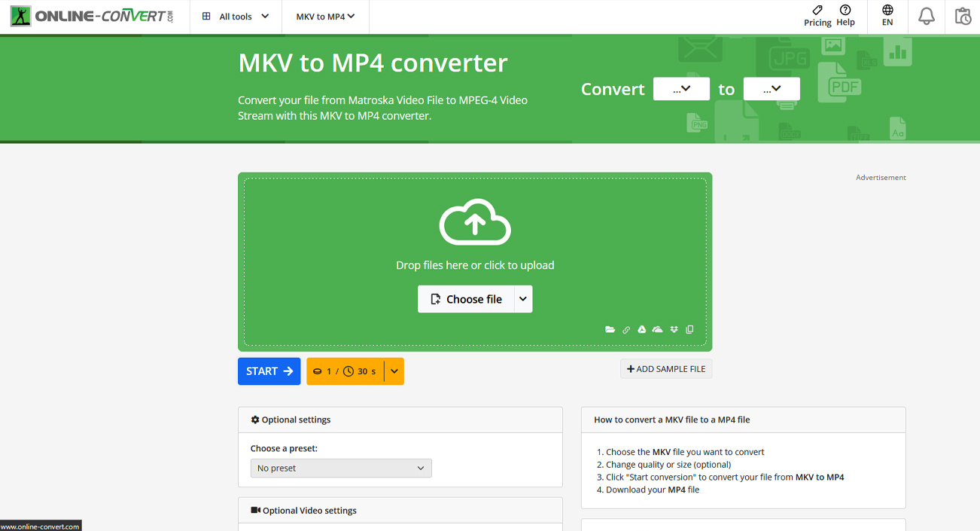Open the 'No preset' dropdown
This screenshot has width=980, height=531.
point(341,468)
